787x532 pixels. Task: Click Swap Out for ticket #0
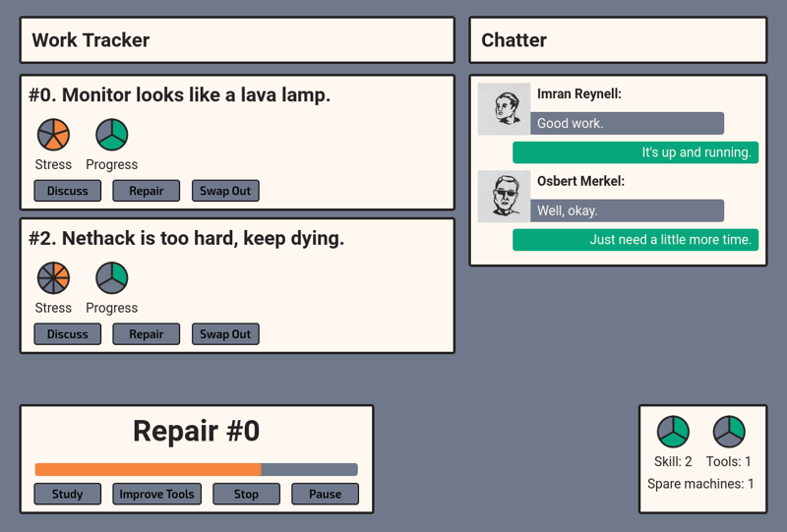[x=225, y=191]
